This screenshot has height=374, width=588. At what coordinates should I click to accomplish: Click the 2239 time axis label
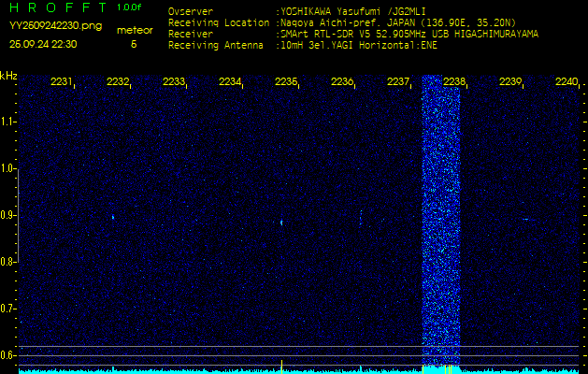click(x=510, y=81)
